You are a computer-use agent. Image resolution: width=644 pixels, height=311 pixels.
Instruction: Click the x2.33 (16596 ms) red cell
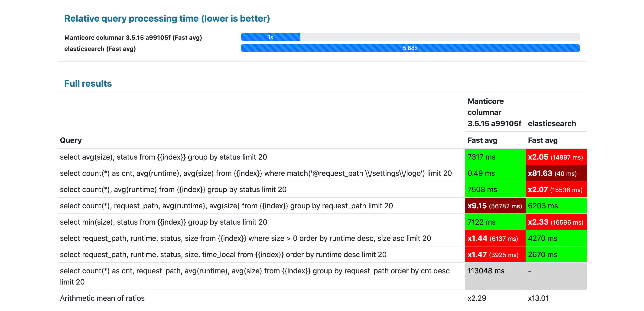556,222
